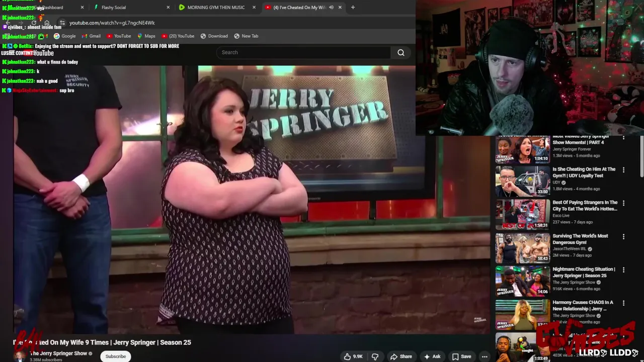
Task: Open Esco Live channel name
Action: click(561, 216)
